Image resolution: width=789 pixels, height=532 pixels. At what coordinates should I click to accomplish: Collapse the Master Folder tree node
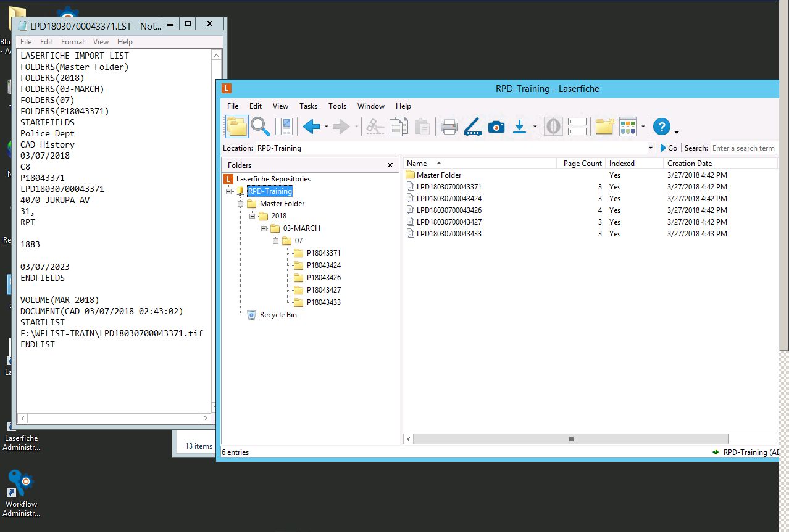pyautogui.click(x=241, y=204)
